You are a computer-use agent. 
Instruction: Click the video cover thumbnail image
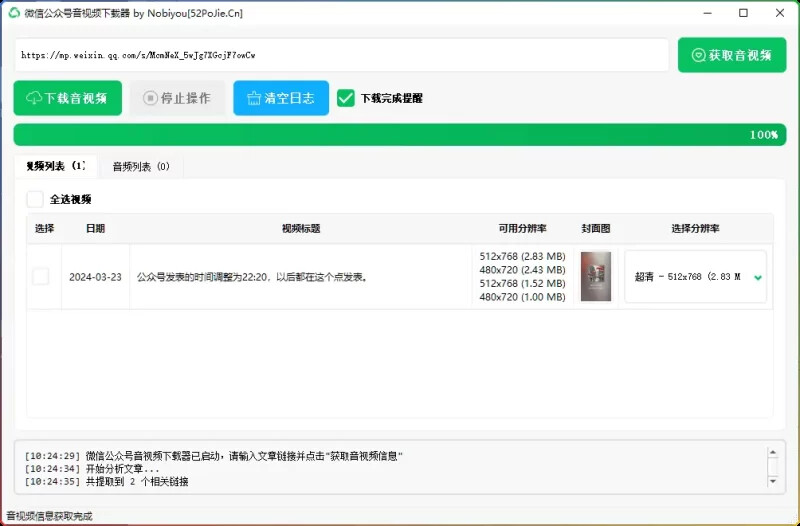(x=596, y=276)
